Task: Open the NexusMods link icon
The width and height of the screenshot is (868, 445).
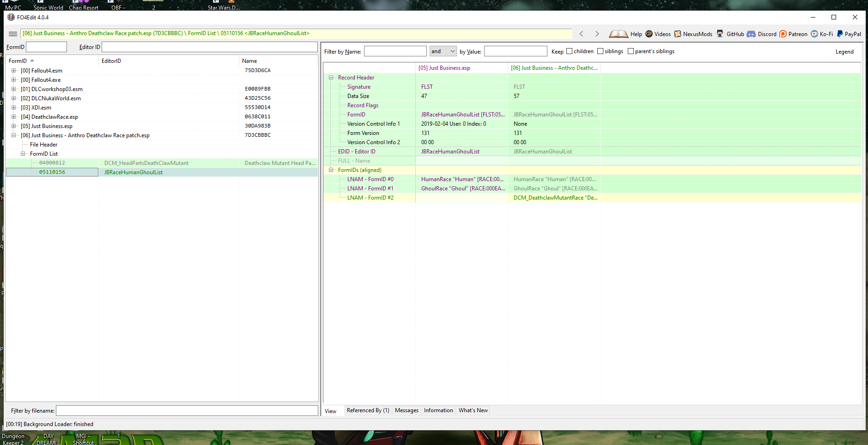Action: click(678, 34)
